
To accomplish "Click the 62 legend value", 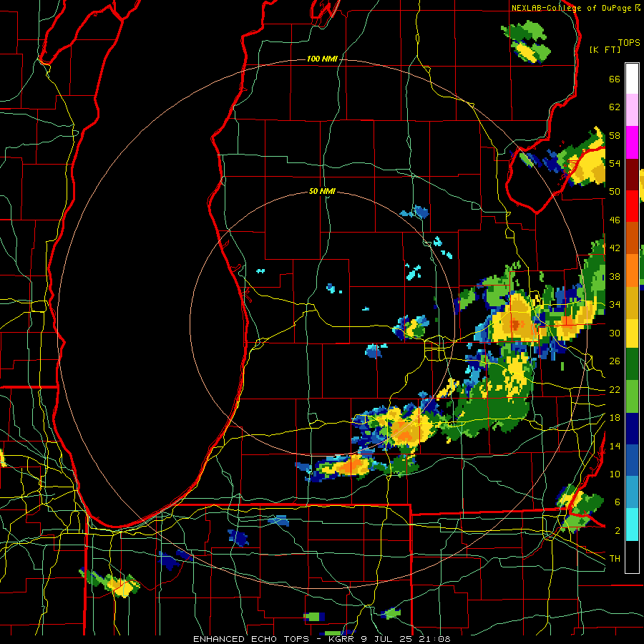I will pos(615,107).
